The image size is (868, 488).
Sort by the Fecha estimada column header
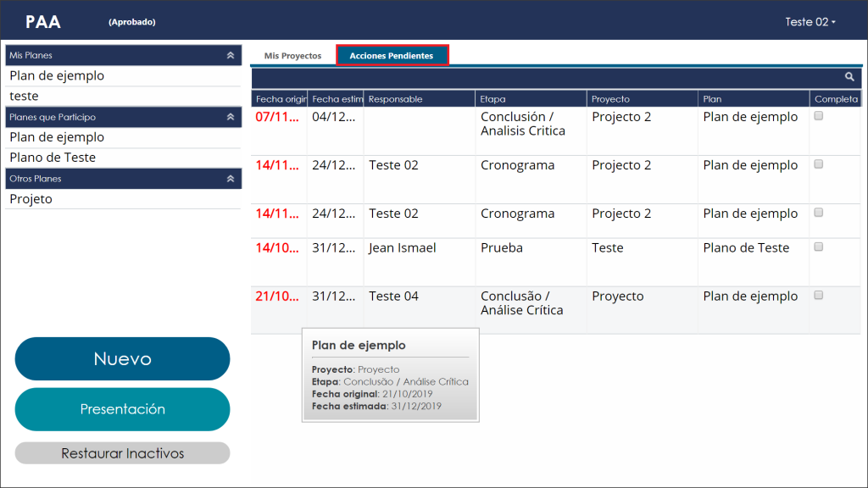tap(336, 99)
